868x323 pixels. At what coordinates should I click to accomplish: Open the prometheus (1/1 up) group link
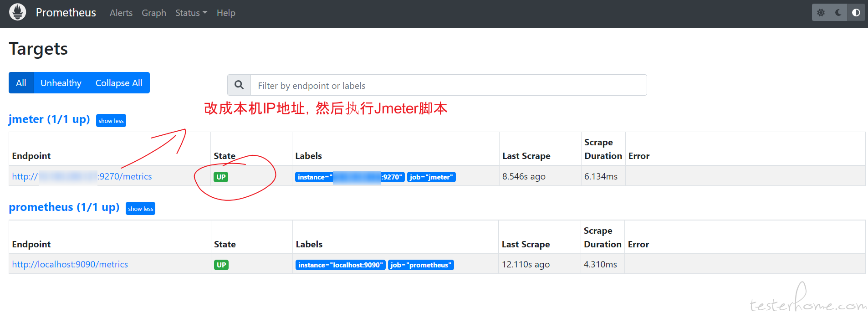pyautogui.click(x=64, y=207)
